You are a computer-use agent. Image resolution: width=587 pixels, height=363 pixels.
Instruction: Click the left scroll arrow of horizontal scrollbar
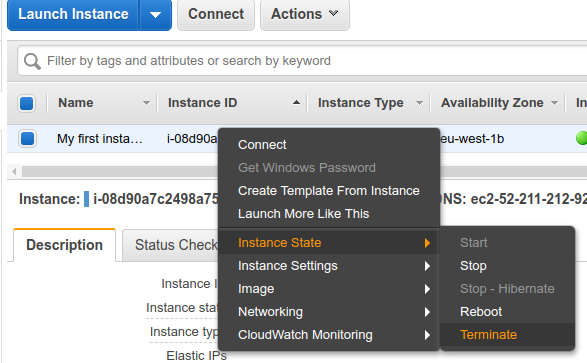click(14, 171)
